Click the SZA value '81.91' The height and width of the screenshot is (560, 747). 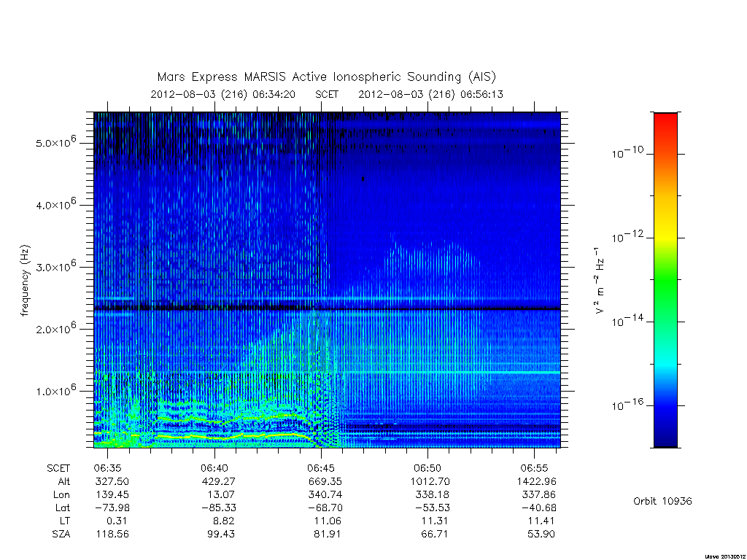point(328,534)
